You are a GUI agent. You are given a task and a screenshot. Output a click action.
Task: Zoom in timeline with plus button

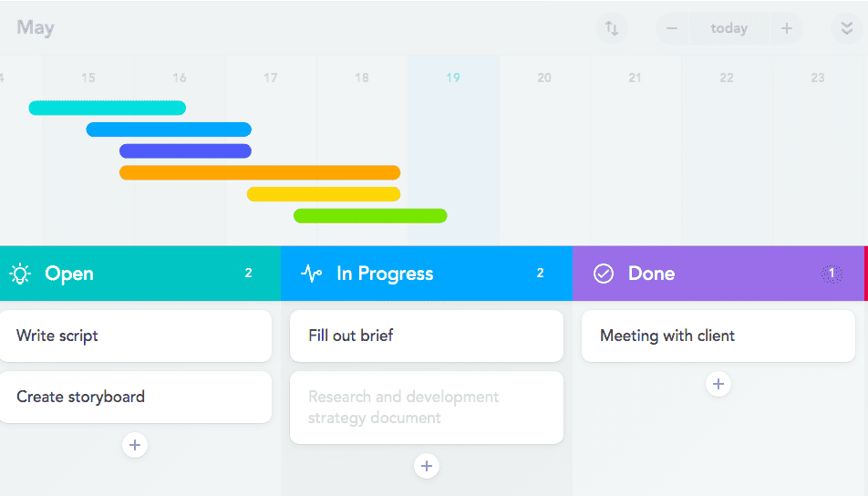click(786, 28)
